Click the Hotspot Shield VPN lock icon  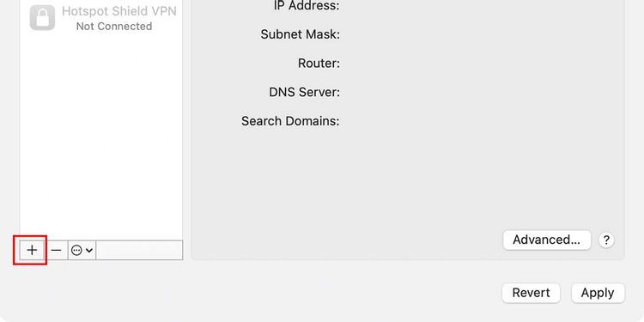pos(42,17)
